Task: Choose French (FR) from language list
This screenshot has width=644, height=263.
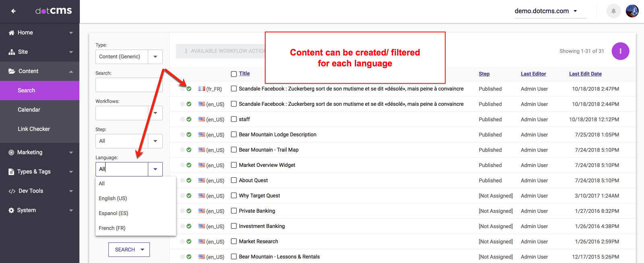Action: coord(112,228)
